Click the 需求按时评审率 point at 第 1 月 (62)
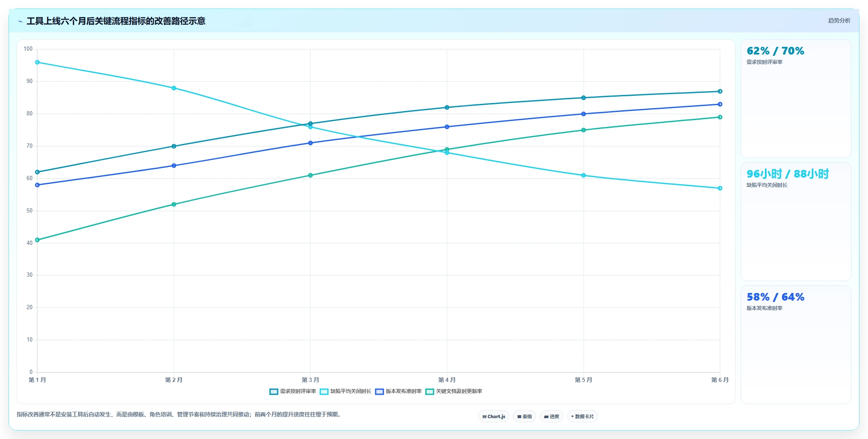Viewport: 868px width, 439px height. [x=37, y=172]
